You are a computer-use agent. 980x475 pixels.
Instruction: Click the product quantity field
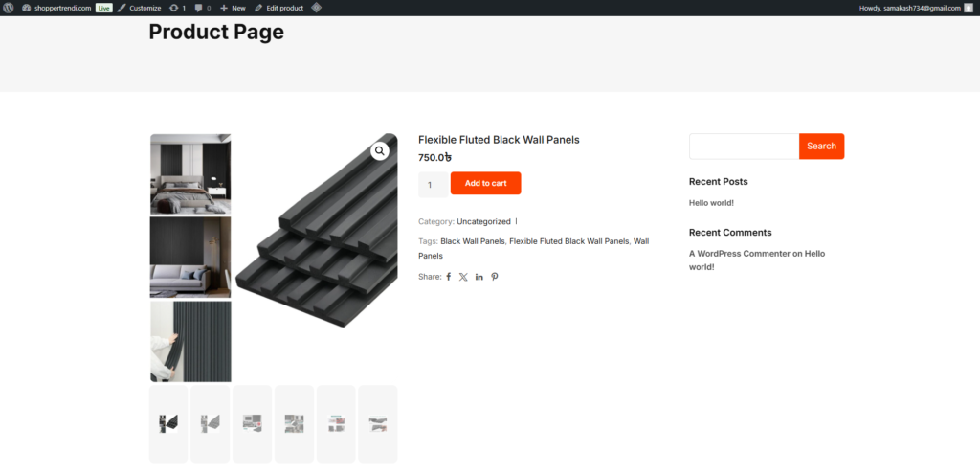[432, 184]
